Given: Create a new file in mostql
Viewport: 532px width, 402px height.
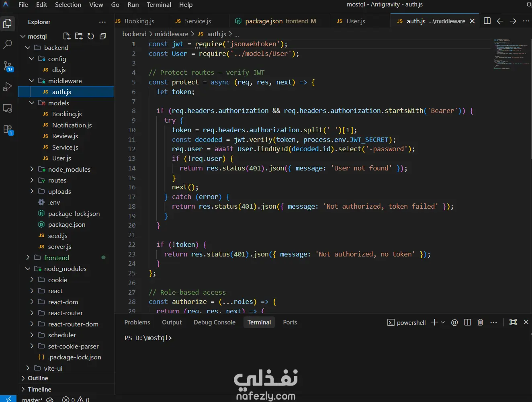Looking at the screenshot, I should point(67,36).
